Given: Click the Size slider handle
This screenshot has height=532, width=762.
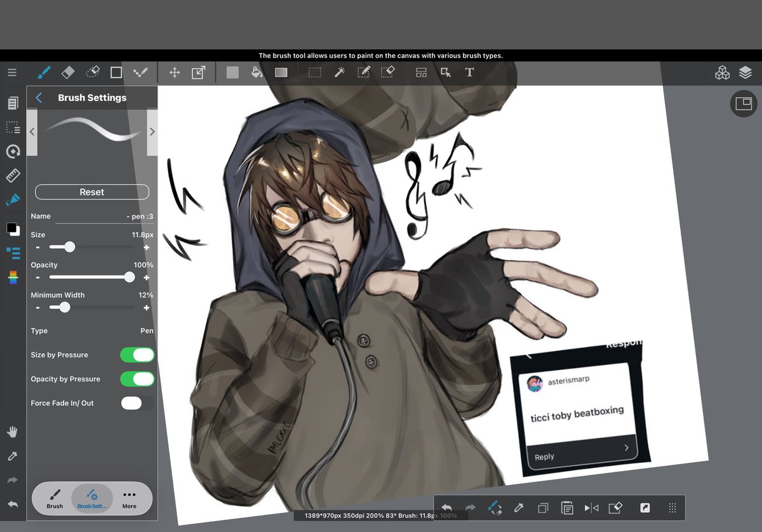Looking at the screenshot, I should 69,247.
